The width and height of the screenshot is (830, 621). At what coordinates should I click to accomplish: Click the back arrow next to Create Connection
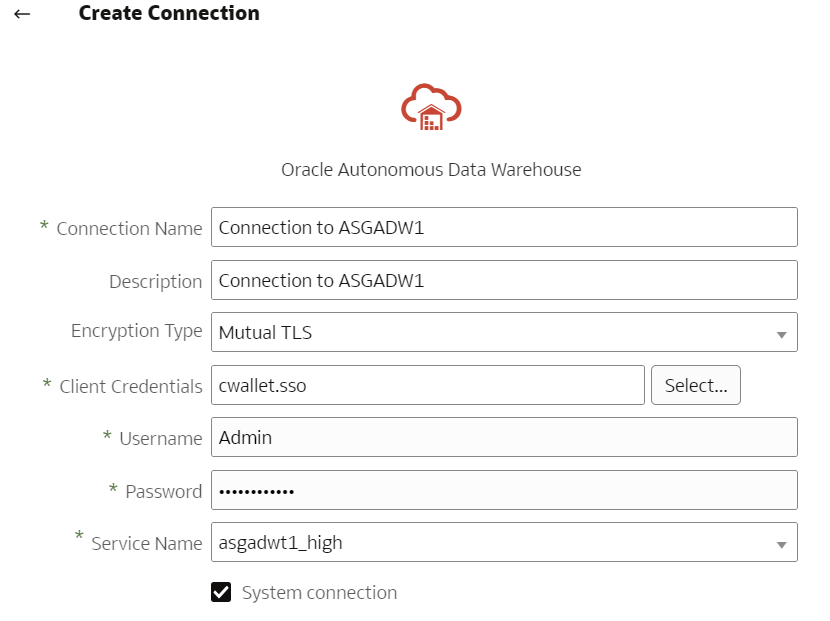[x=22, y=14]
